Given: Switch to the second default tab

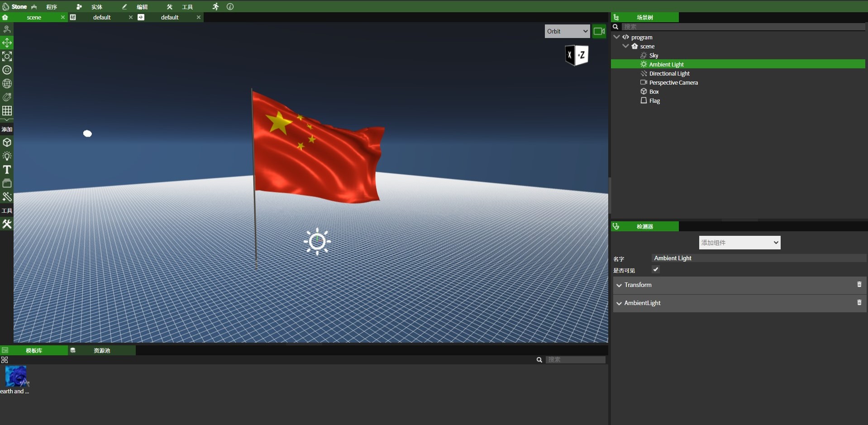Looking at the screenshot, I should click(170, 17).
